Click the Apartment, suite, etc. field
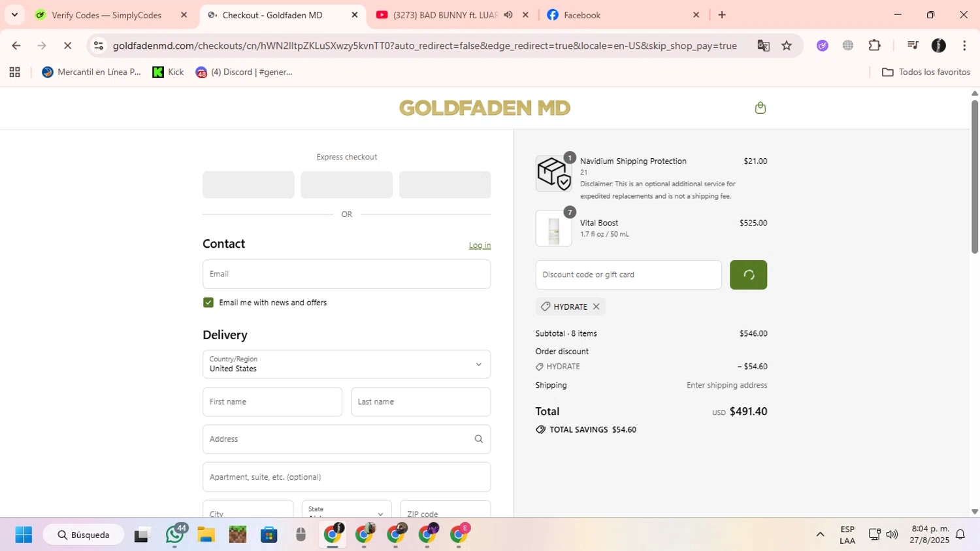The width and height of the screenshot is (980, 551). pyautogui.click(x=346, y=477)
